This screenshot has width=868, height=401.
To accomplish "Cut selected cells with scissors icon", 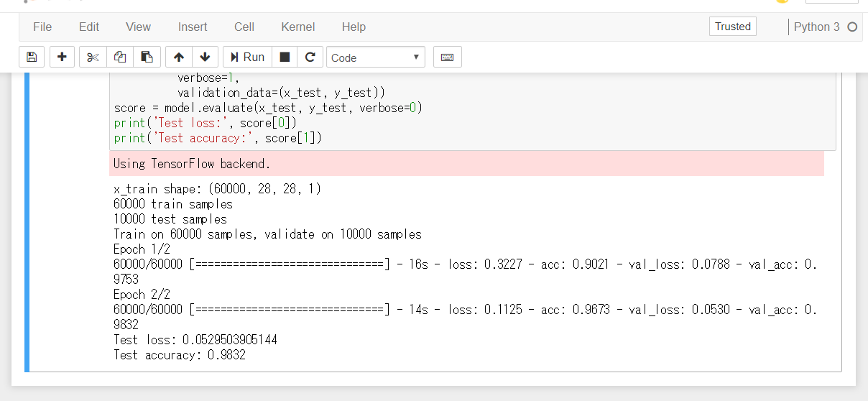I will 93,57.
